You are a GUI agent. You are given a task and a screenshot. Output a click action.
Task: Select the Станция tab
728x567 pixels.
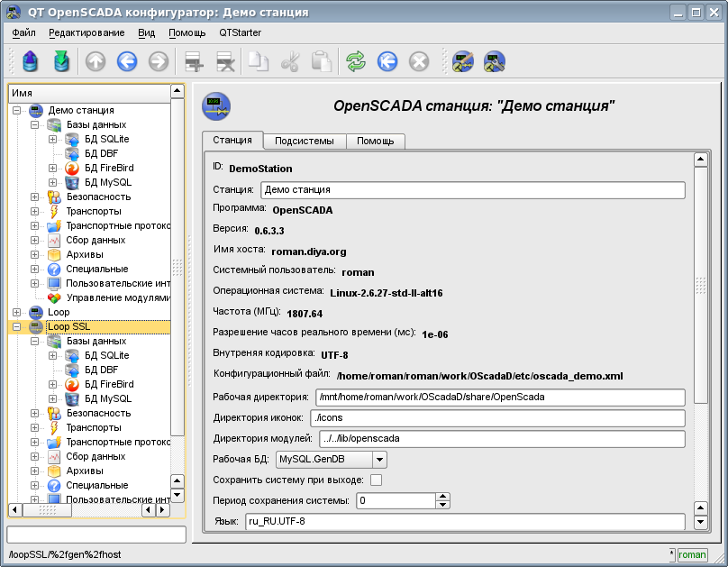pos(232,141)
